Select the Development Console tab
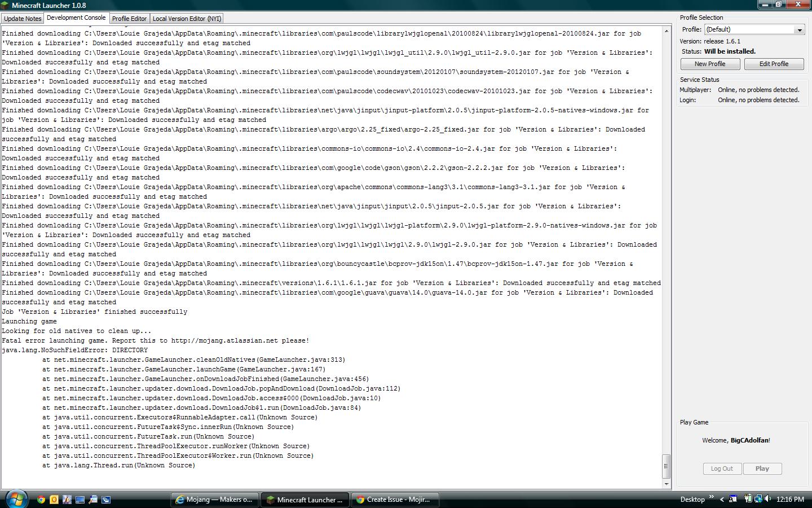Viewport: 812px width, 508px height. (76, 18)
